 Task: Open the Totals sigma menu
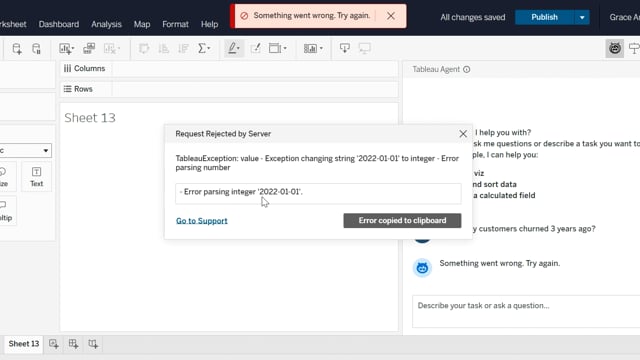(x=204, y=49)
